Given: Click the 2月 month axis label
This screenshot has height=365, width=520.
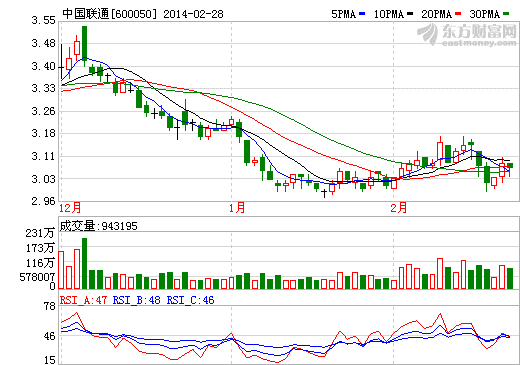Looking at the screenshot, I should 399,208.
